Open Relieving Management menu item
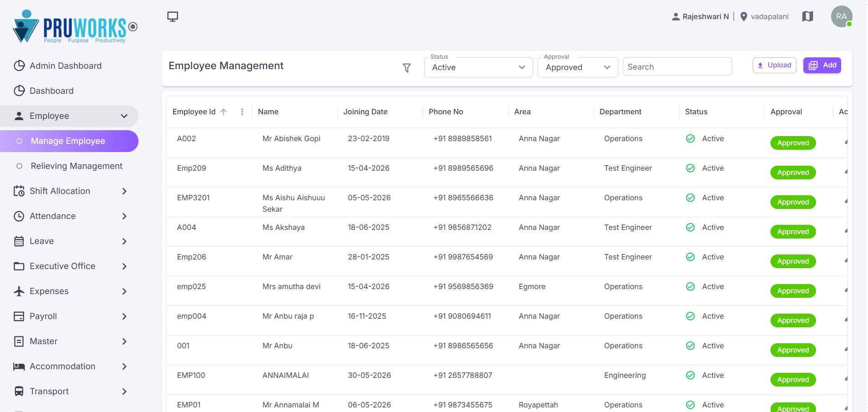This screenshot has width=868, height=412. [x=69, y=166]
